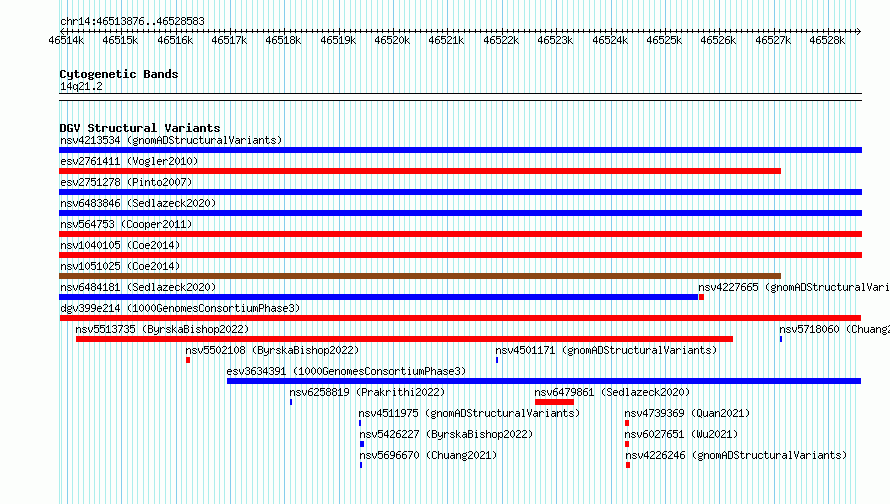
Task: Click the red esv2761411 variant bar
Action: click(x=420, y=171)
